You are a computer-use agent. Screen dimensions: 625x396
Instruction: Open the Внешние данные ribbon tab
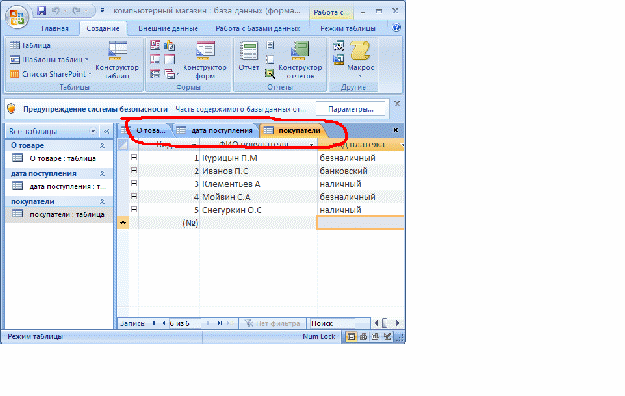point(168,29)
